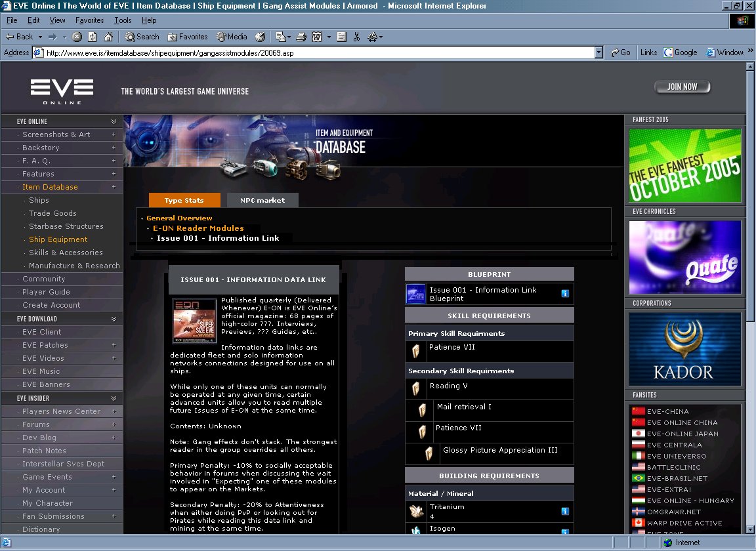Open the Edit icon dropdown arrow

click(x=329, y=37)
